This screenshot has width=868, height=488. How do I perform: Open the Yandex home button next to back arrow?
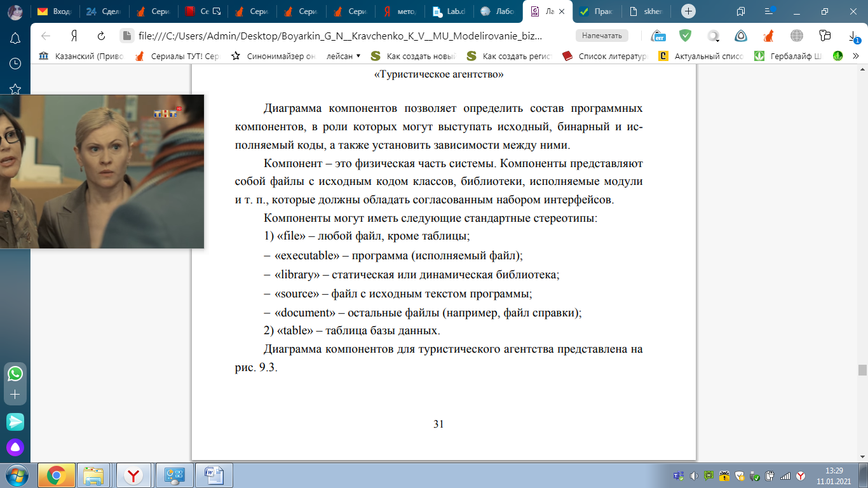click(74, 36)
